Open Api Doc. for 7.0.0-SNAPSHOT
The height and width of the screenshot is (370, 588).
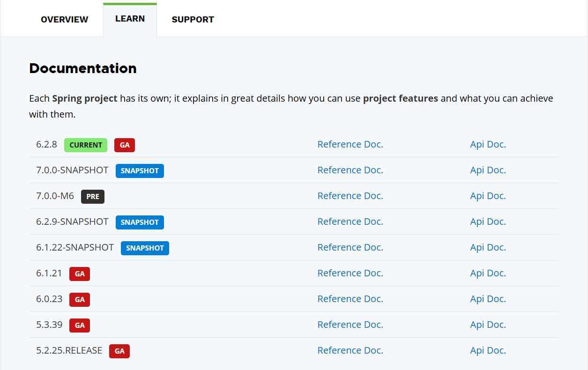tap(488, 170)
